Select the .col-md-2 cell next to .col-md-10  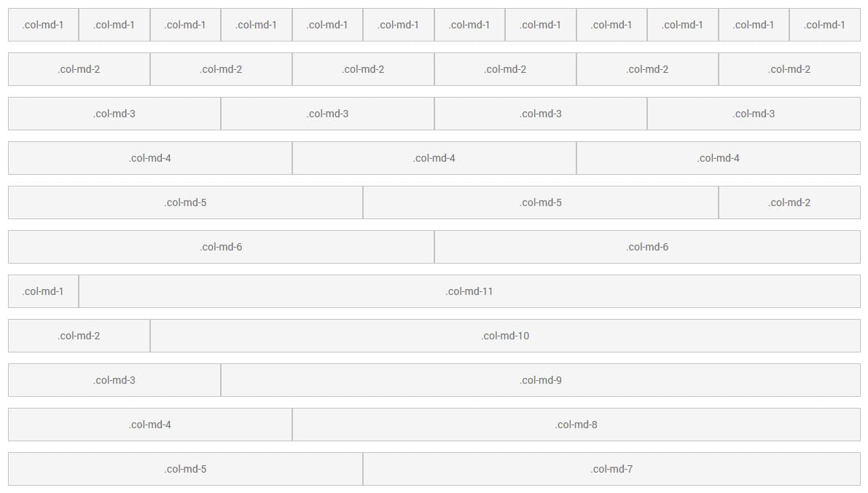click(x=79, y=336)
